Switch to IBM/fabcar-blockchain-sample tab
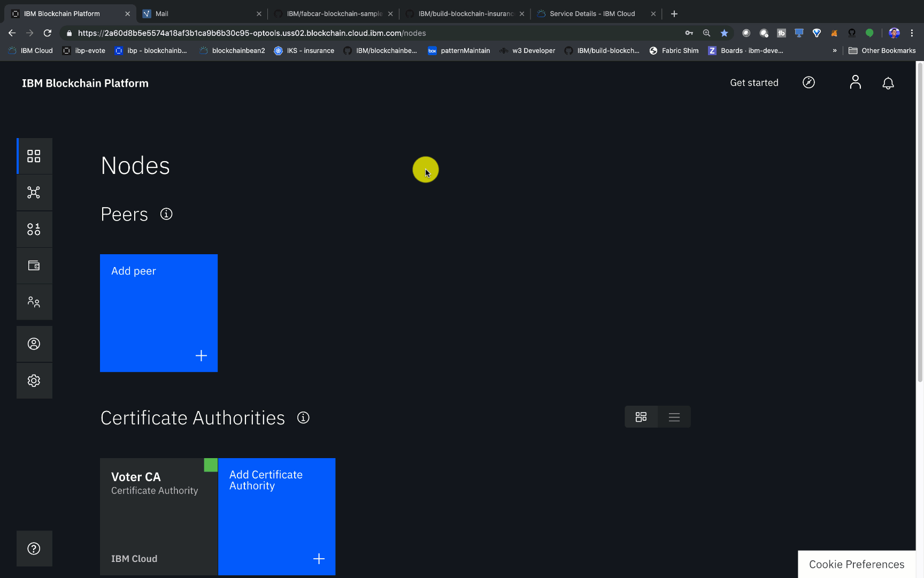Image resolution: width=924 pixels, height=578 pixels. pos(334,14)
